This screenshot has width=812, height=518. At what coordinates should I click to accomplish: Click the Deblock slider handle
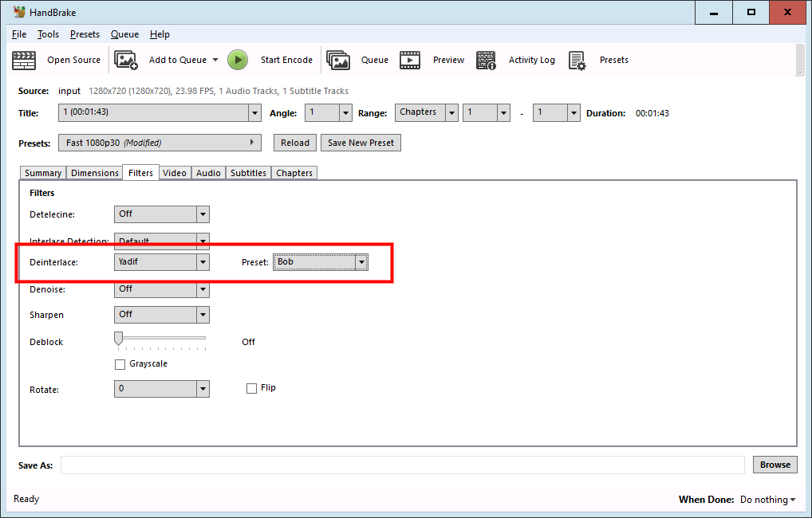pyautogui.click(x=119, y=339)
